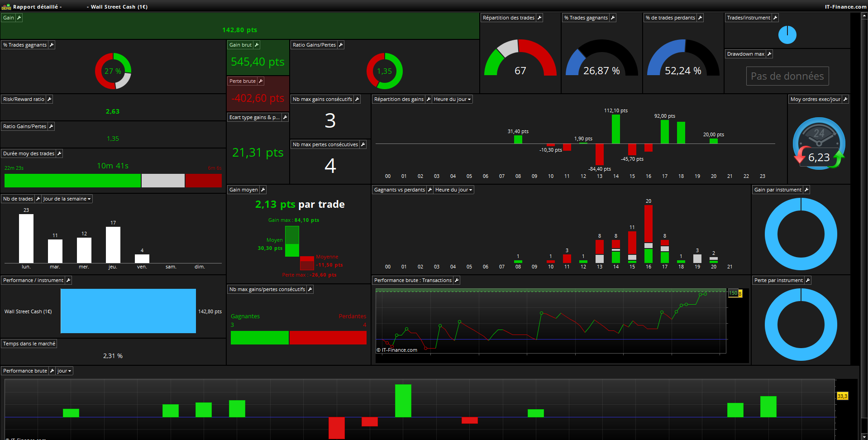Click the Wall Street Cash performance bar

tap(128, 311)
